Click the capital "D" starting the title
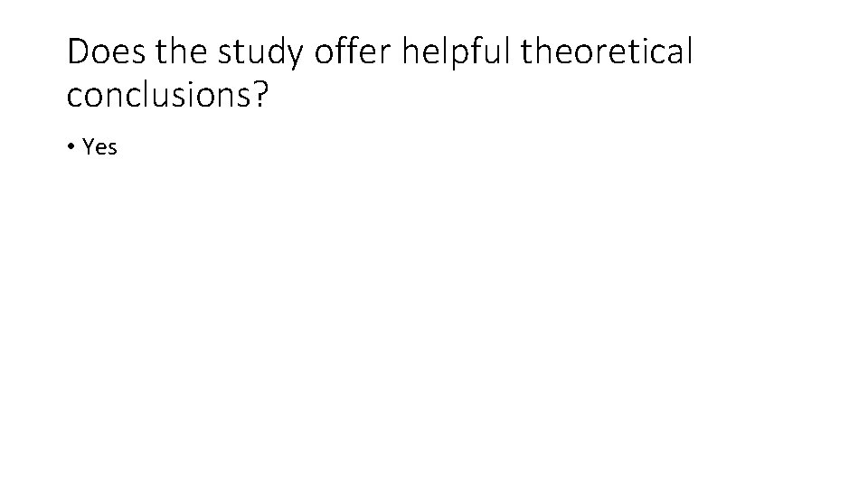 point(78,52)
